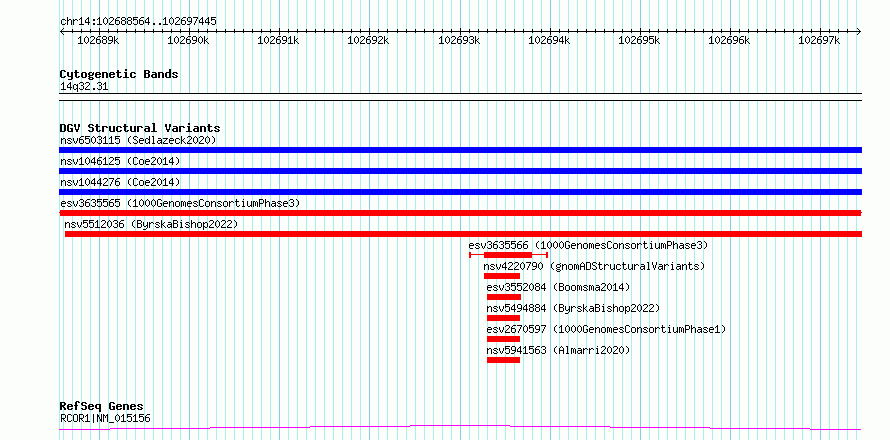890x440 pixels.
Task: Open variant nsv6503115 (Sedlazeck2020) label
Action: point(138,140)
